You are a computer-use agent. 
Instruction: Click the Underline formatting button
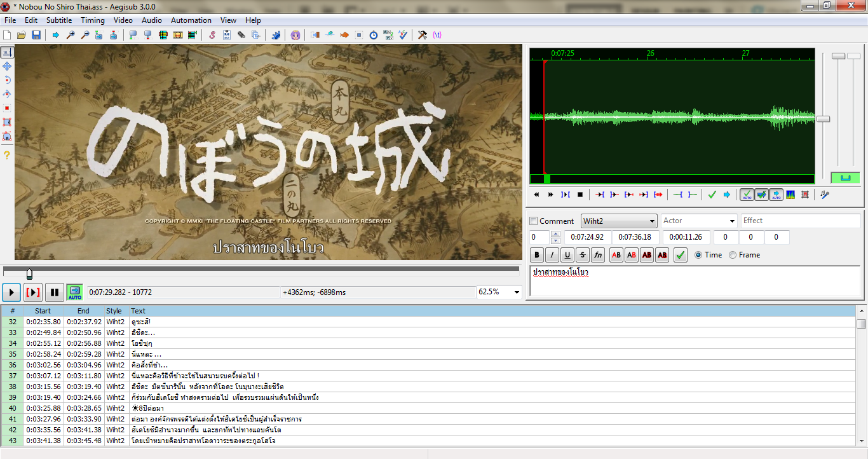[x=567, y=255]
